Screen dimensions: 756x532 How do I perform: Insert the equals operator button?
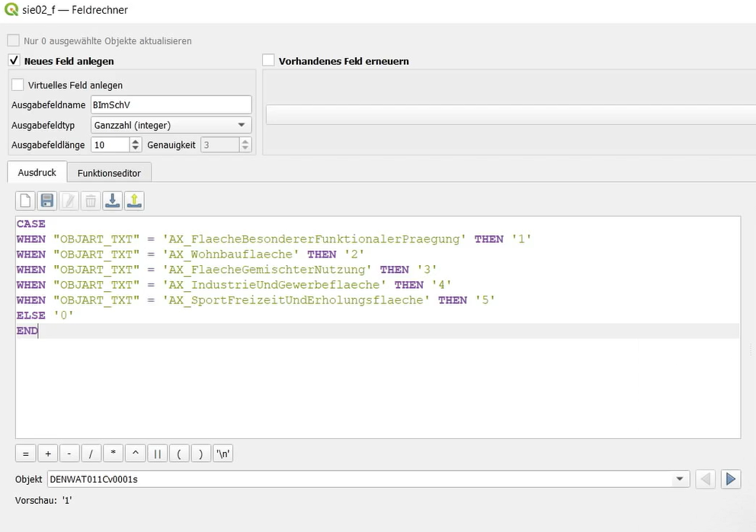point(25,453)
